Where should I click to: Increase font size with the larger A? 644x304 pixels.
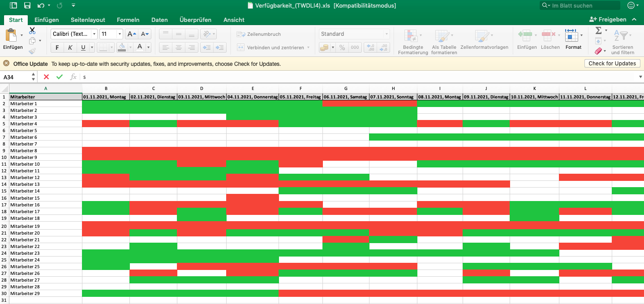(x=131, y=34)
